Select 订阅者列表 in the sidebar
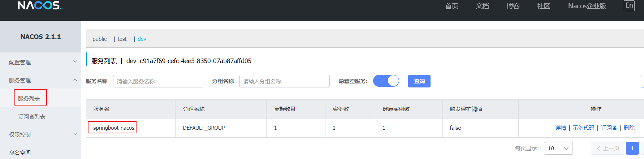The width and height of the screenshot is (644, 159). pos(31,116)
